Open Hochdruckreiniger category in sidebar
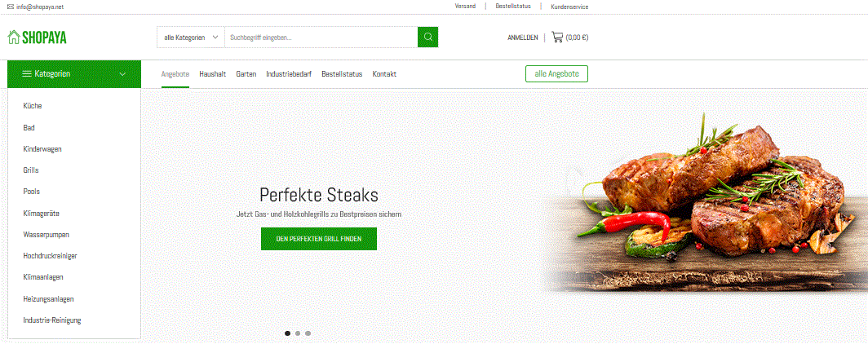Viewport: 868px width, 353px height. coord(50,256)
